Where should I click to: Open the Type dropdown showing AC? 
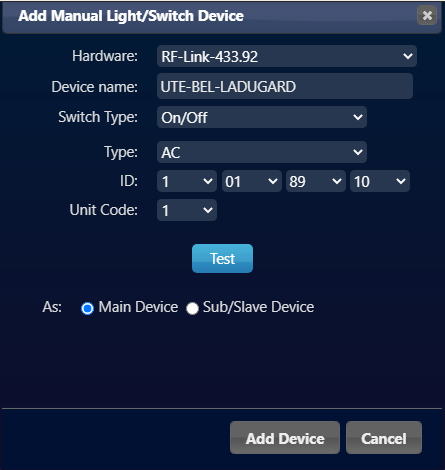[262, 152]
